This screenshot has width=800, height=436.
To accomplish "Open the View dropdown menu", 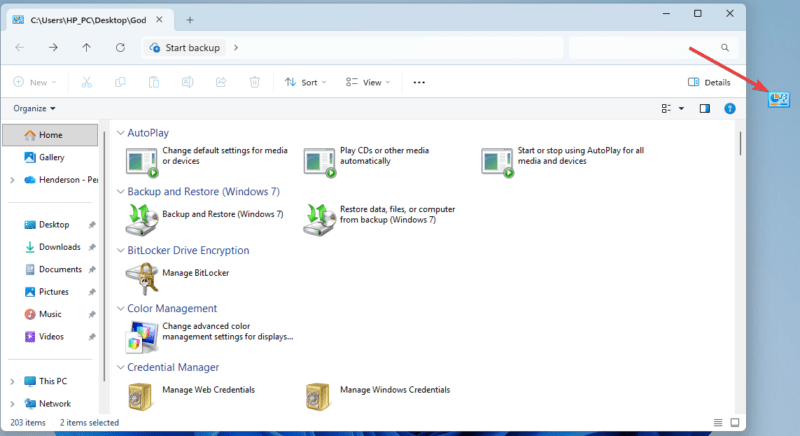I will (368, 82).
